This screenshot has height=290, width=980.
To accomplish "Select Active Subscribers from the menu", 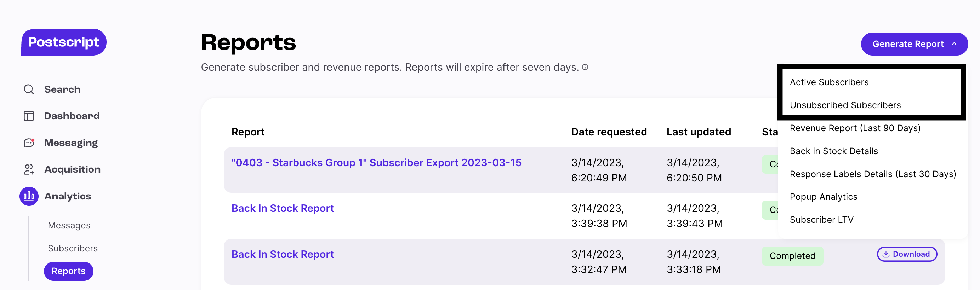I will coord(829,82).
